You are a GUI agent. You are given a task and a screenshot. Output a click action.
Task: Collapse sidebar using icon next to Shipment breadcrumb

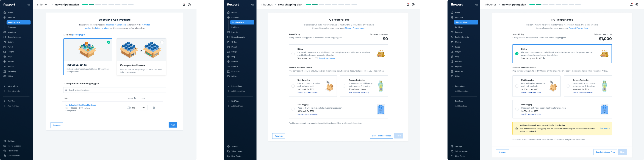[x=29, y=5]
